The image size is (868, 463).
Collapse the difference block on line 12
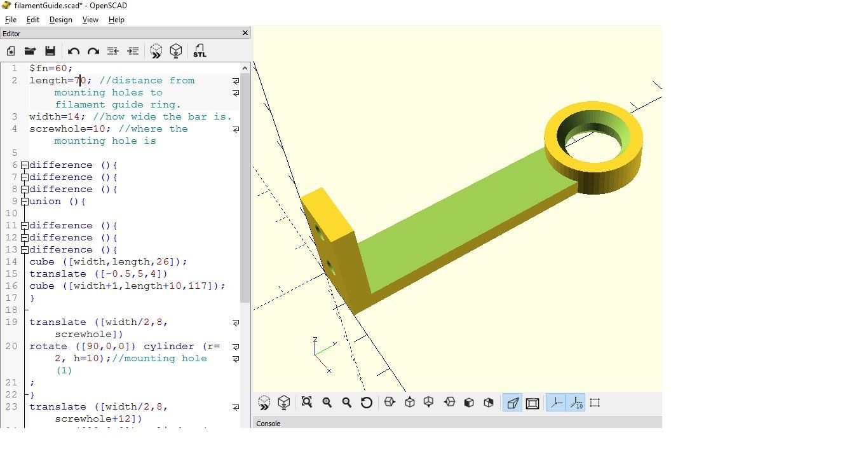point(25,238)
